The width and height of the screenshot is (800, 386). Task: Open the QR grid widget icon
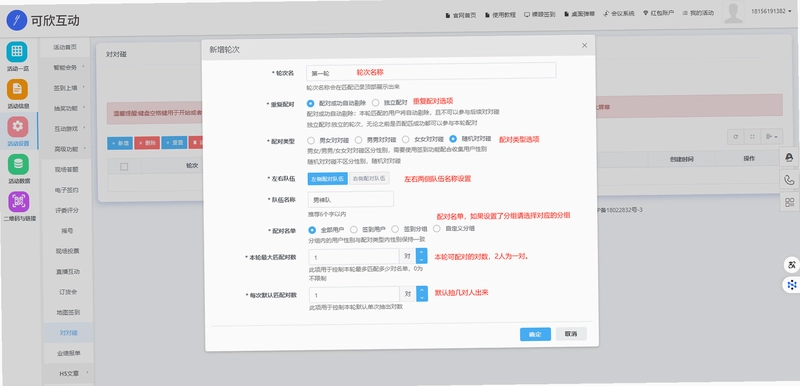click(789, 202)
